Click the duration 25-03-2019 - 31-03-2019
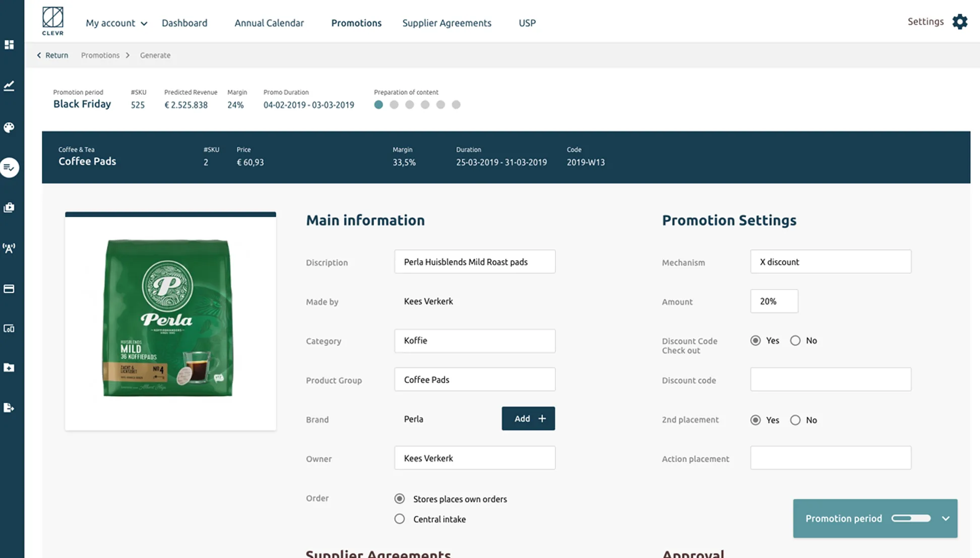Image resolution: width=980 pixels, height=558 pixels. [502, 162]
